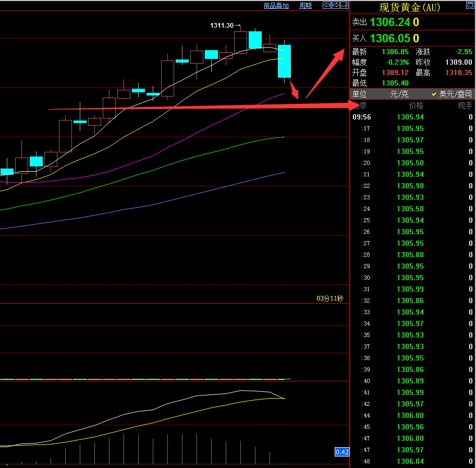Toggle the side panel layout icon
The image size is (476, 468).
[345, 5]
